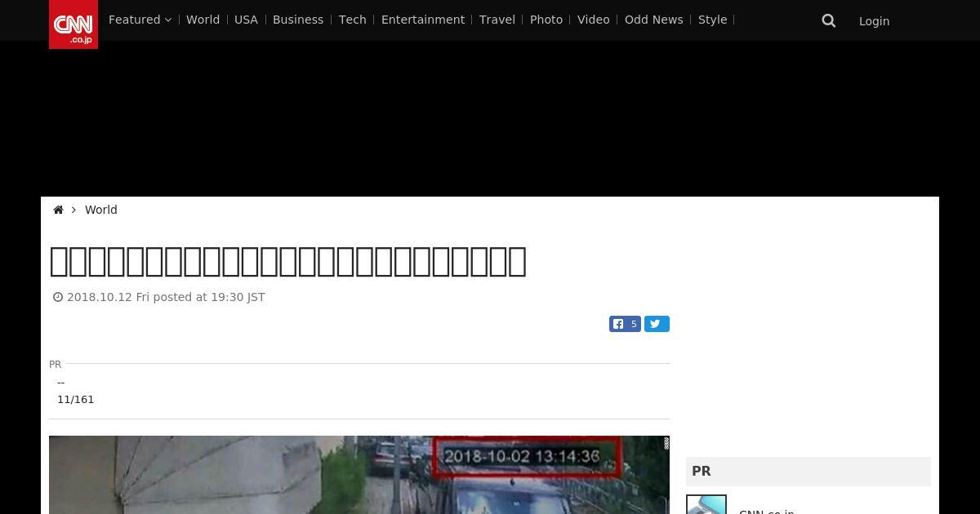Expand the Featured dropdown menu
This screenshot has width=980, height=514.
[140, 20]
